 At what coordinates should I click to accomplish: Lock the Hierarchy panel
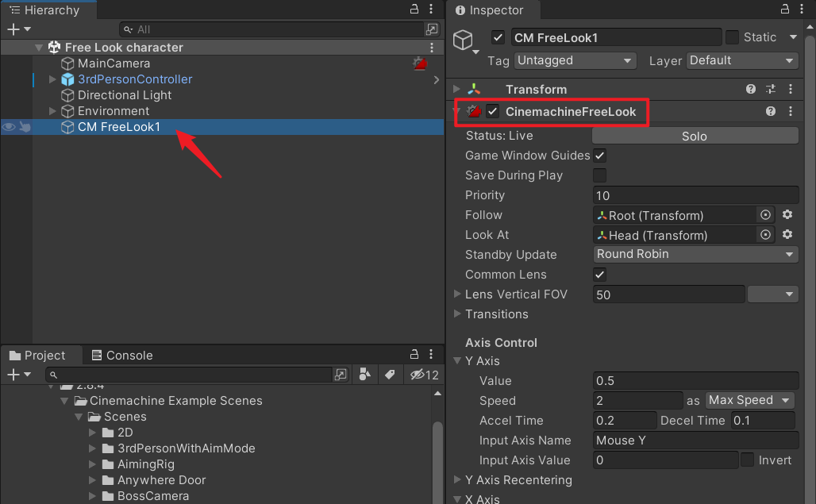tap(414, 9)
